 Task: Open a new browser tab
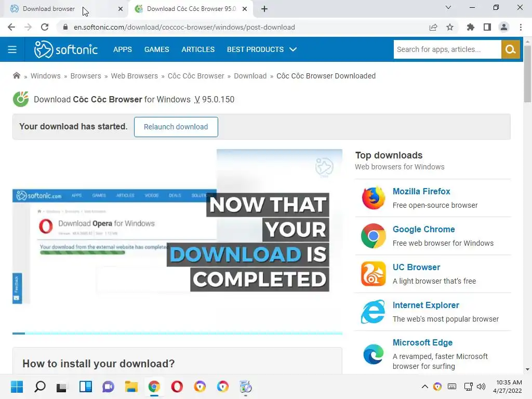(264, 9)
